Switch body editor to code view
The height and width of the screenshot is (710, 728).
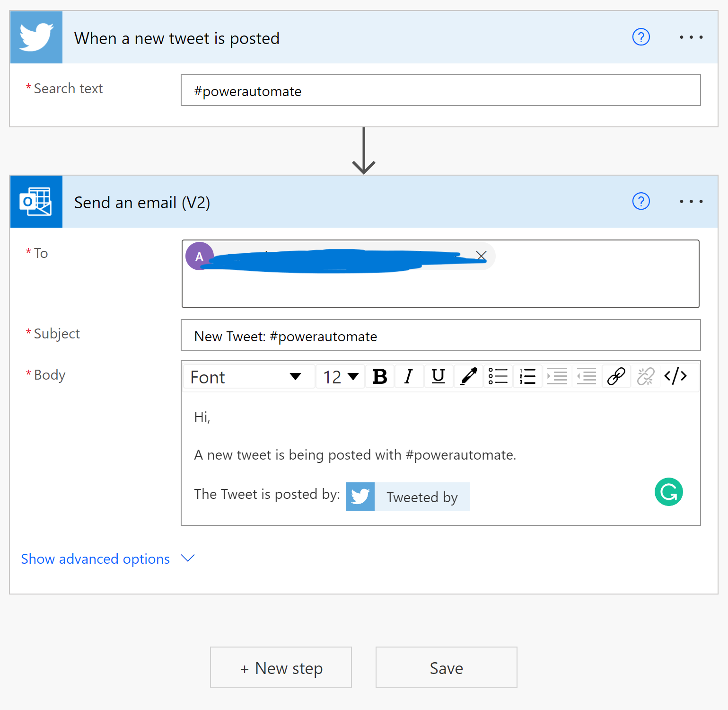pyautogui.click(x=675, y=376)
